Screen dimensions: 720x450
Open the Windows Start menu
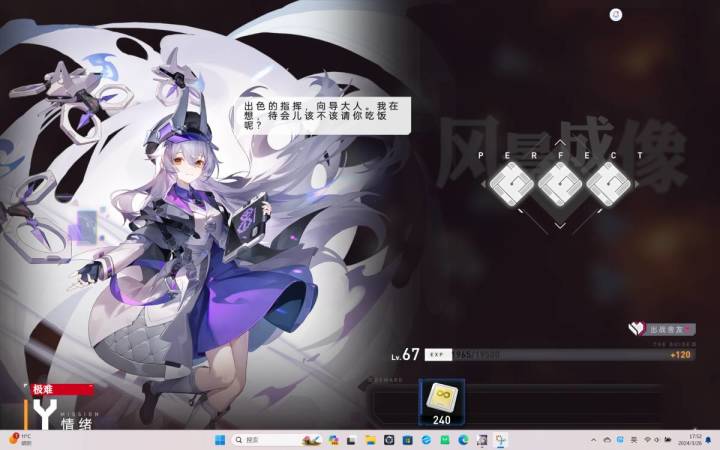point(220,440)
